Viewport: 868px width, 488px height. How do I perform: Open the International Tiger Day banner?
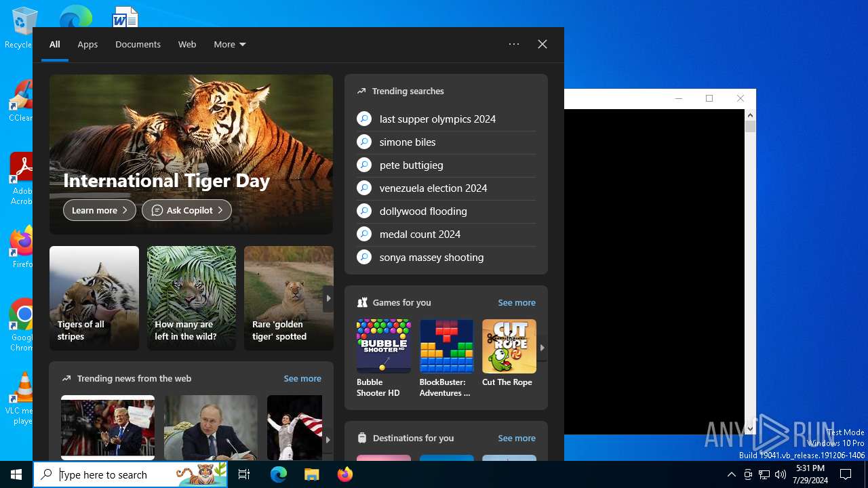[191, 155]
